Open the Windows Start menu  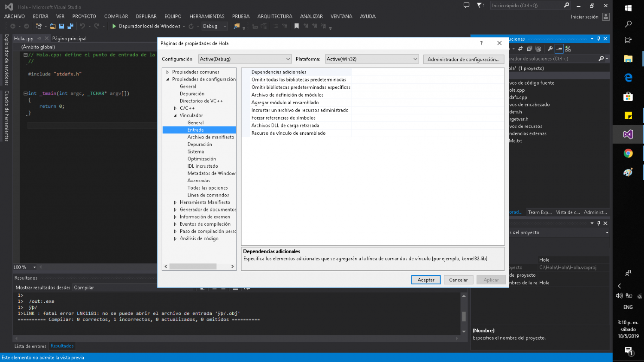coord(628,8)
